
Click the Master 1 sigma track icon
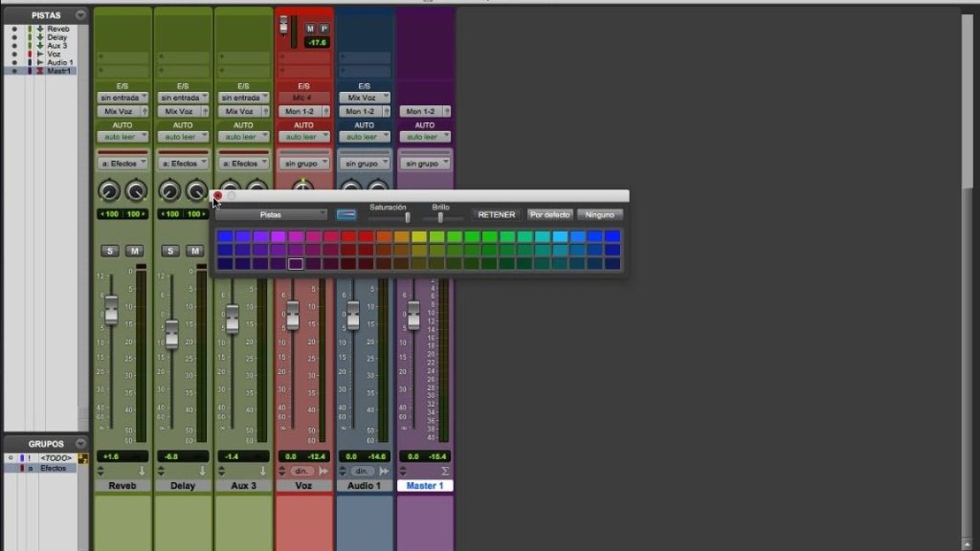click(445, 471)
